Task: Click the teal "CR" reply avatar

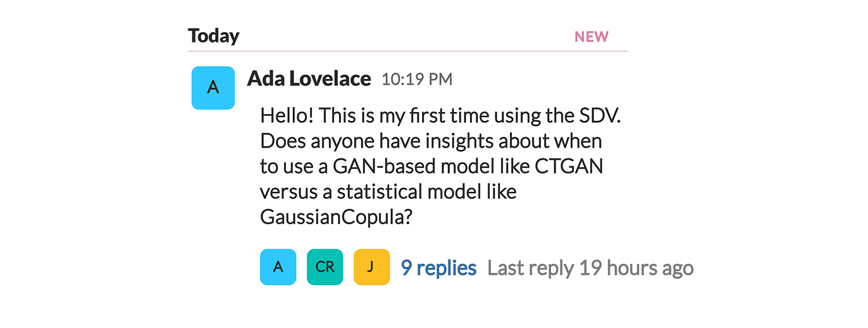Action: coord(325,267)
